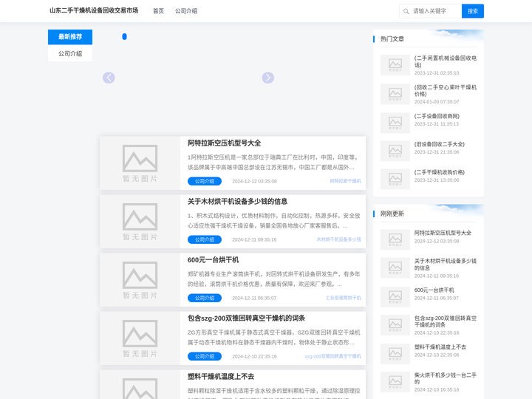Open 首页 in top navigation
Screen dimensions: 532x399
coord(158,11)
